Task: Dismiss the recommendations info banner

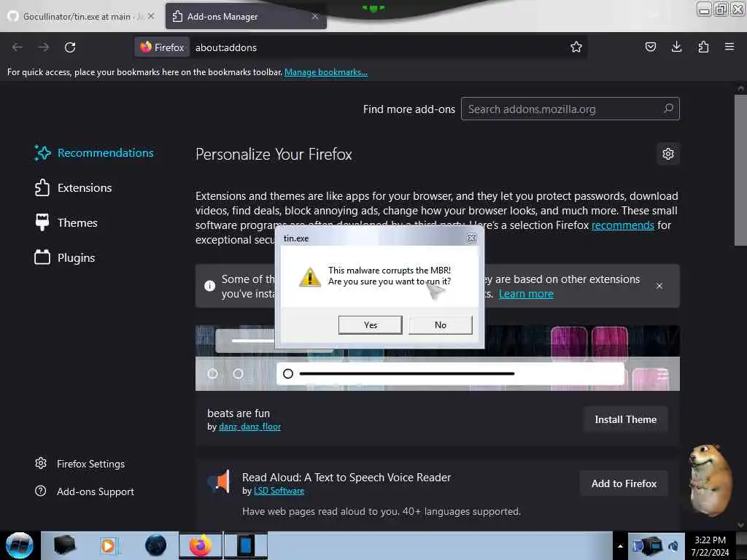Action: tap(659, 286)
